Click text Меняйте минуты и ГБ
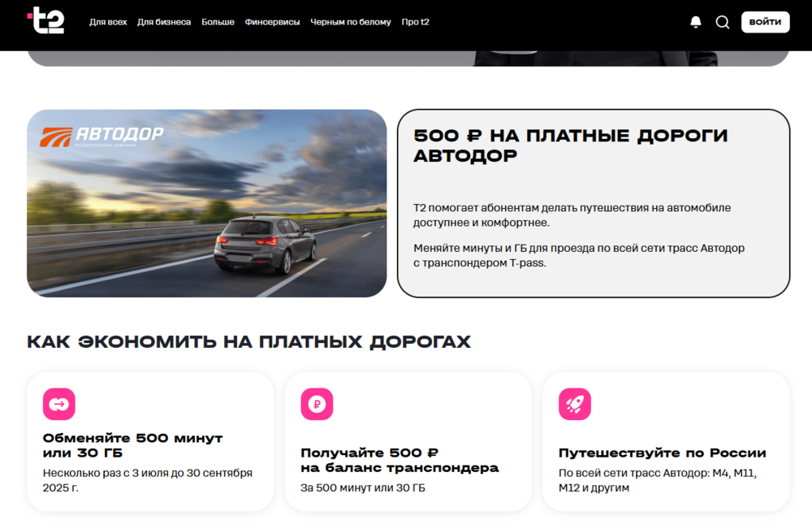 (578, 255)
